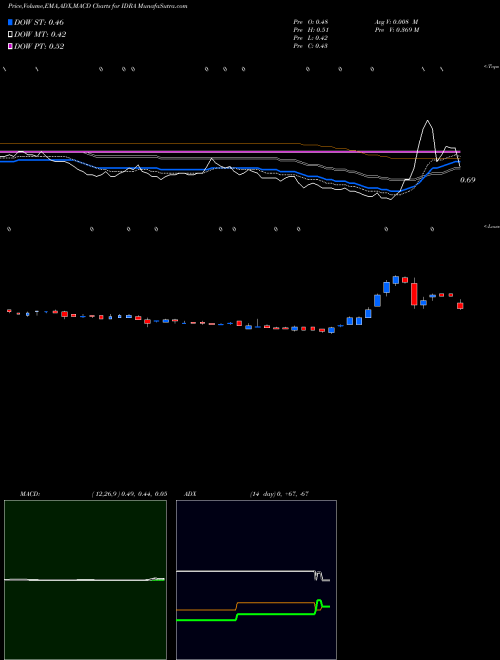Click the white price line peak spike

pyautogui.click(x=428, y=122)
